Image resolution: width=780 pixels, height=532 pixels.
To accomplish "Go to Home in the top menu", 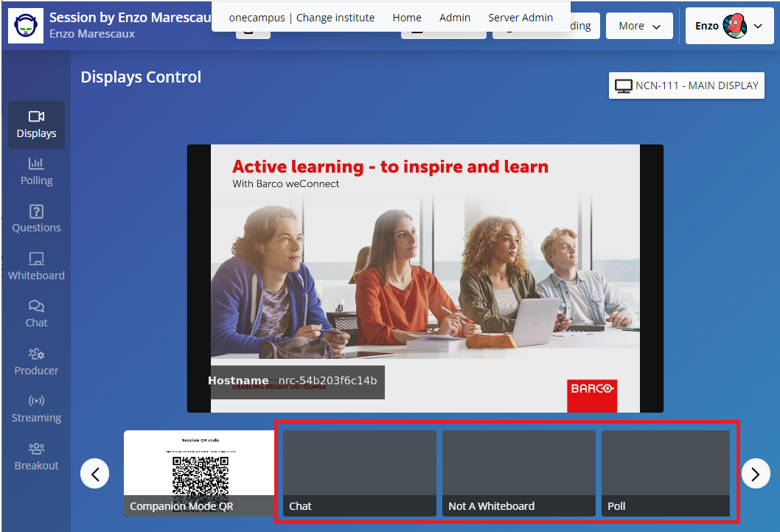I will coord(407,18).
